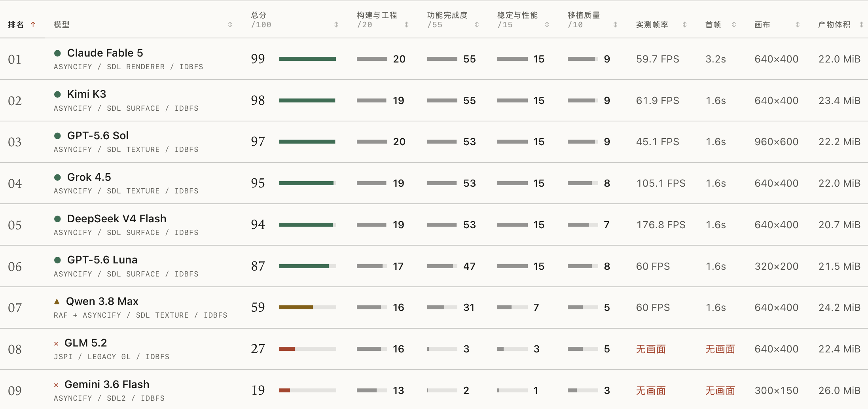Click the green total score bar for Claude Fable 5

tap(307, 59)
